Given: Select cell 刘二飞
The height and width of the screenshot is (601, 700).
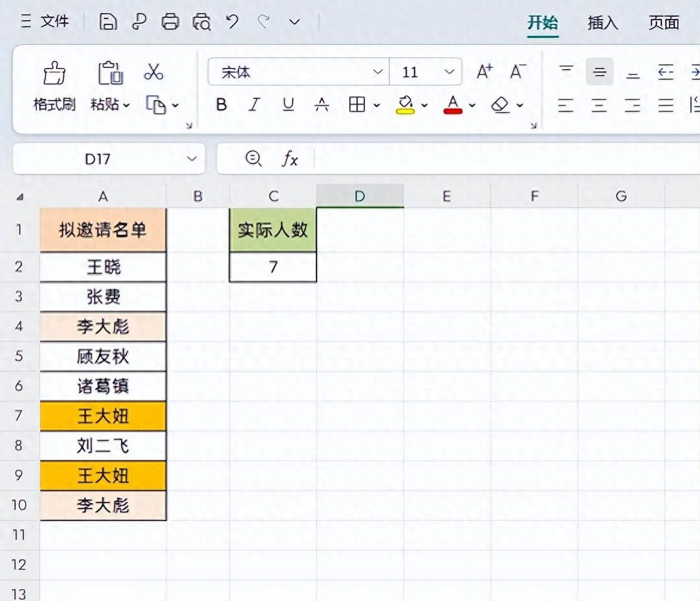Looking at the screenshot, I should (x=103, y=445).
